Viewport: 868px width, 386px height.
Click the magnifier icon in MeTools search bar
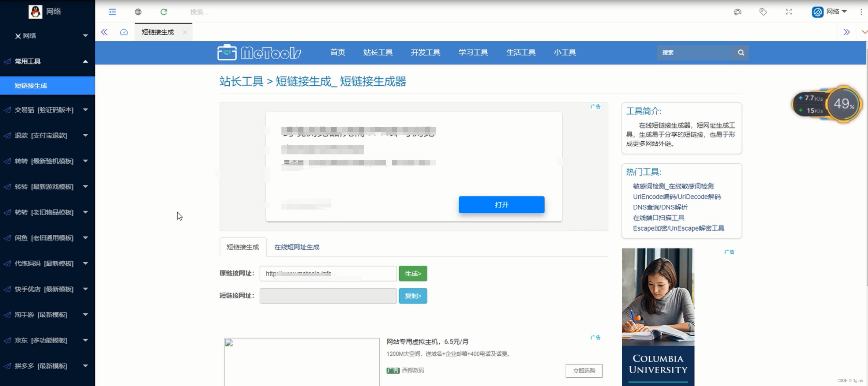tap(741, 52)
